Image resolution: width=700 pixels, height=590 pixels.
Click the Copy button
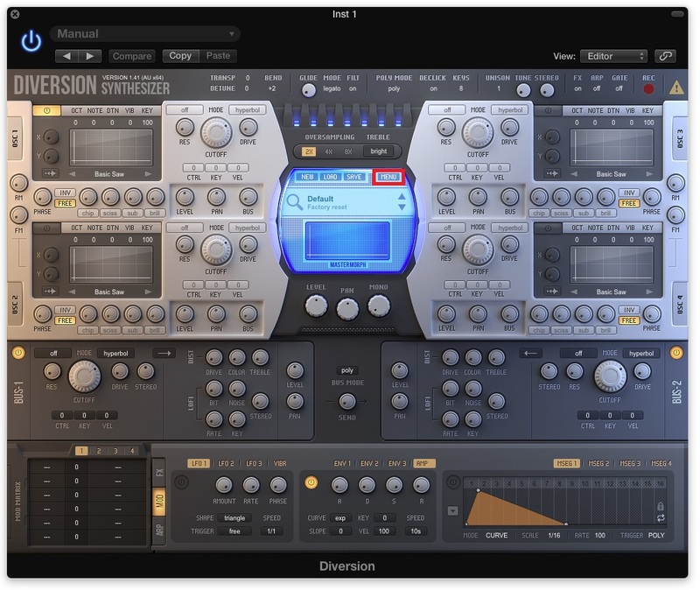click(x=180, y=56)
